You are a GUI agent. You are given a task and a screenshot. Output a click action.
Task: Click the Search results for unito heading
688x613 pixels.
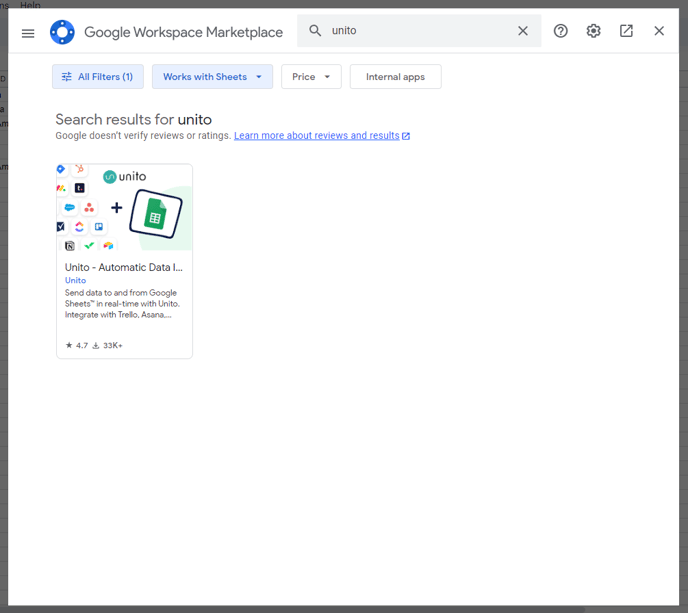coord(133,119)
